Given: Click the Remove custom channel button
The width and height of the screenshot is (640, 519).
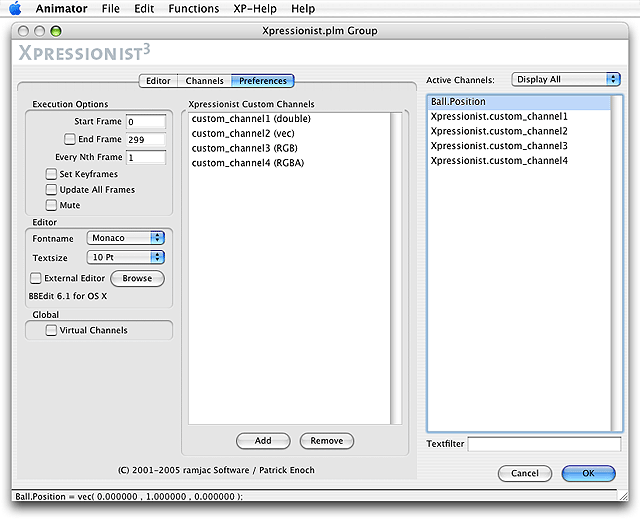Looking at the screenshot, I should (x=327, y=441).
